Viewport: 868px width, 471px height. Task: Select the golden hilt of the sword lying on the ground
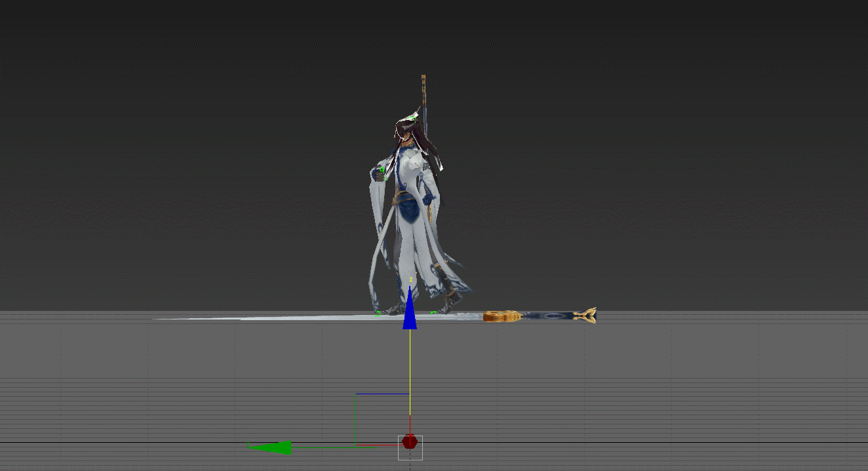point(502,317)
